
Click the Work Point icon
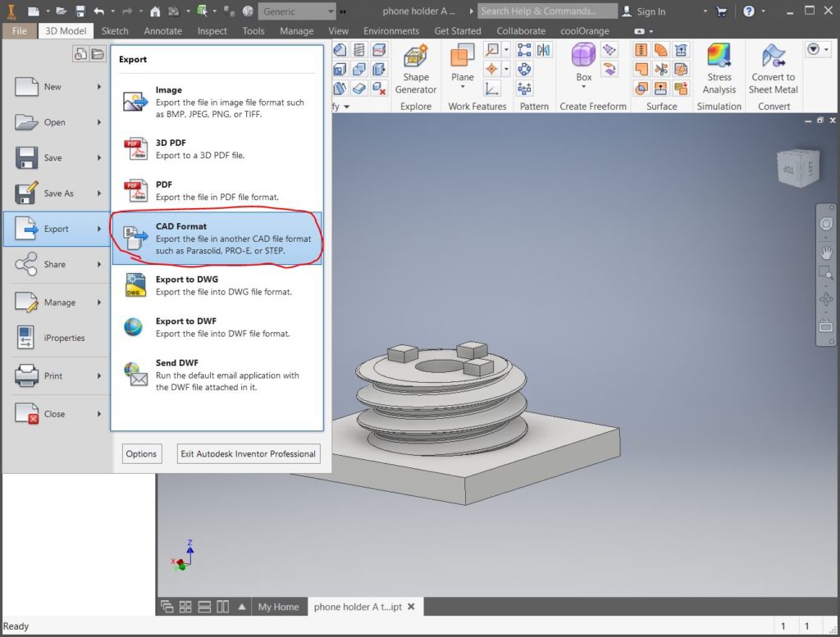pyautogui.click(x=492, y=69)
